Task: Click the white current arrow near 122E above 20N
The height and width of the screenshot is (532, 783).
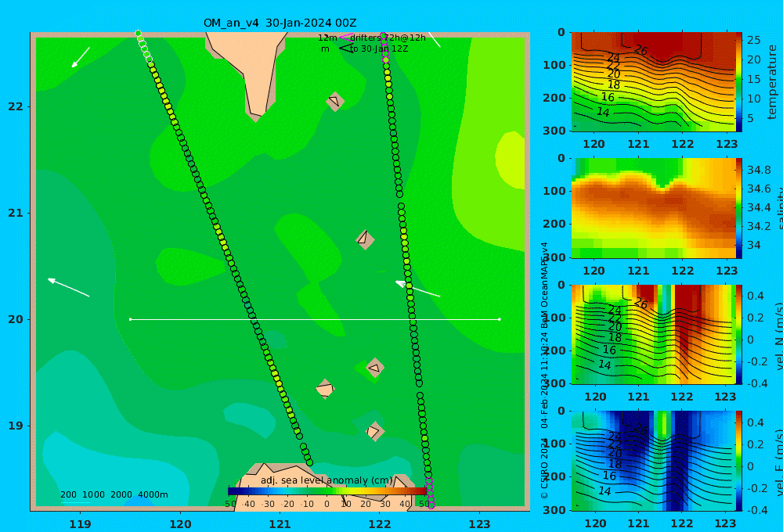Action: pyautogui.click(x=417, y=289)
